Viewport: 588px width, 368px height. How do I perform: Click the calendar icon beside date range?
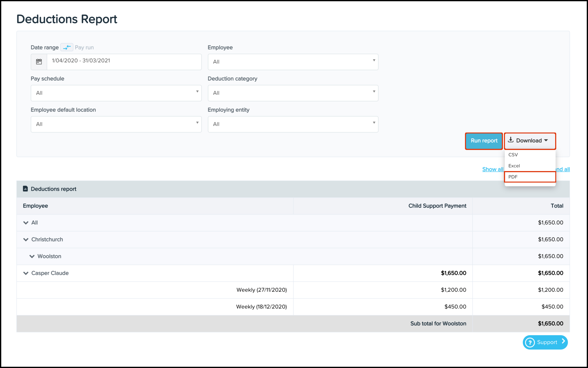[39, 62]
